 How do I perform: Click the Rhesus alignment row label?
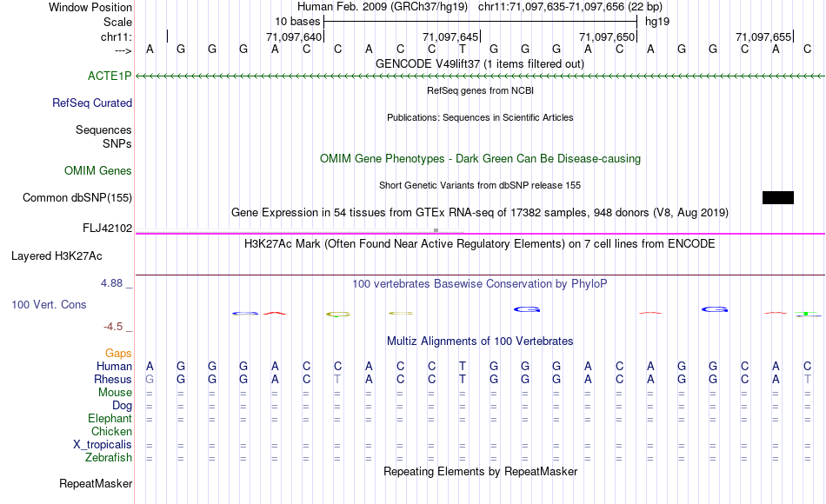113,379
